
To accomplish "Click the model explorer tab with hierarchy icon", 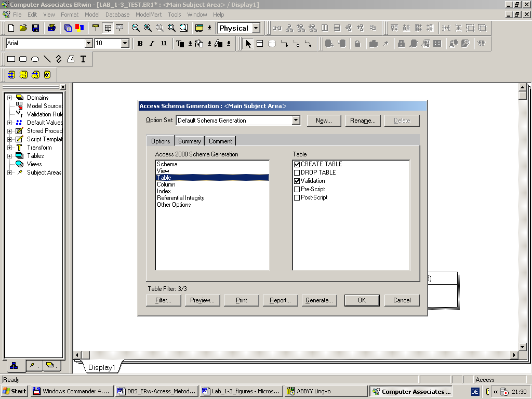I will pyautogui.click(x=14, y=365).
